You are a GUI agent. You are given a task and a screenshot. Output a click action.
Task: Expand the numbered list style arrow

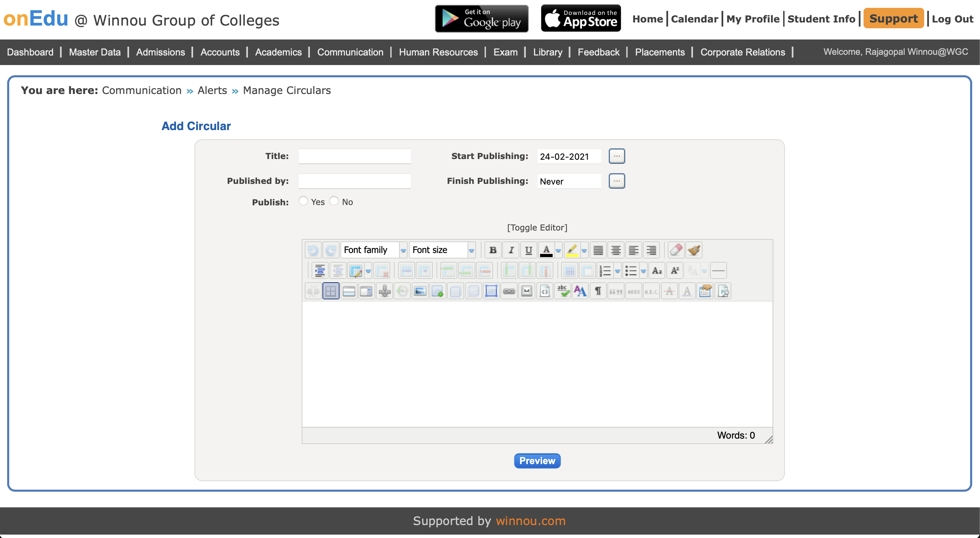(x=617, y=271)
